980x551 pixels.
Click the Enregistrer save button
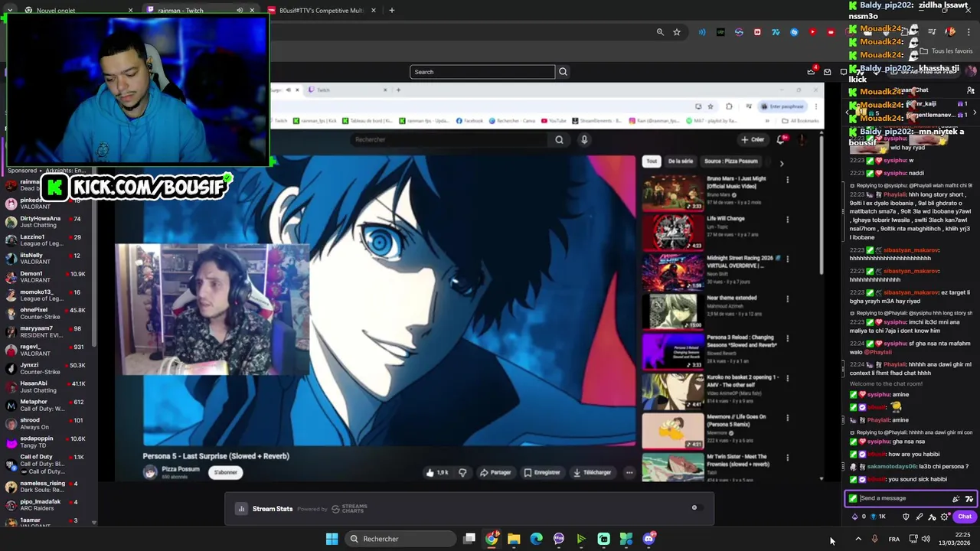click(x=541, y=472)
